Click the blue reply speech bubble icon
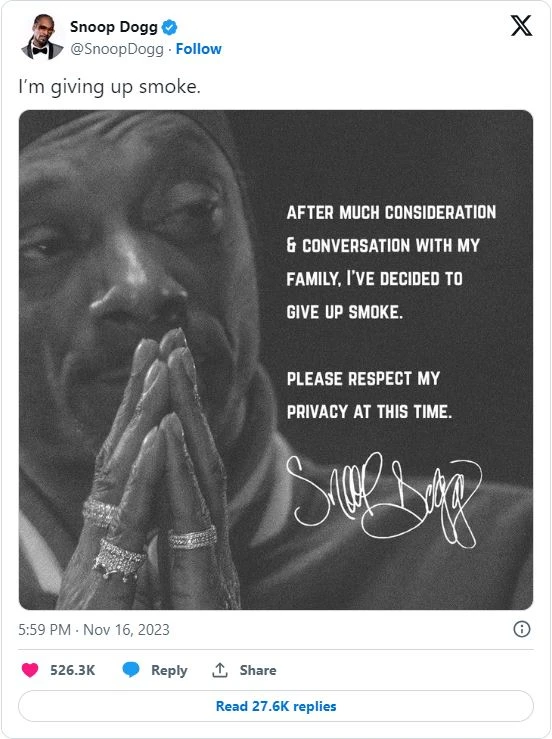Image resolution: width=552 pixels, height=739 pixels. [131, 670]
